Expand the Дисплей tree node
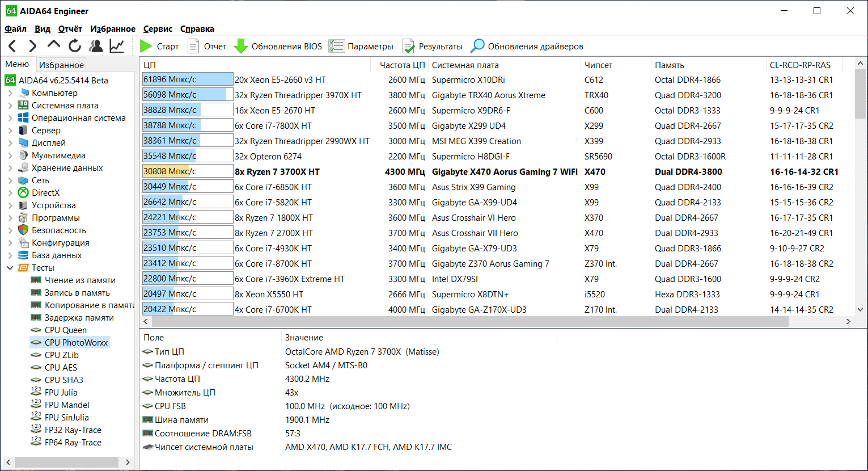This screenshot has width=868, height=471. click(x=10, y=143)
